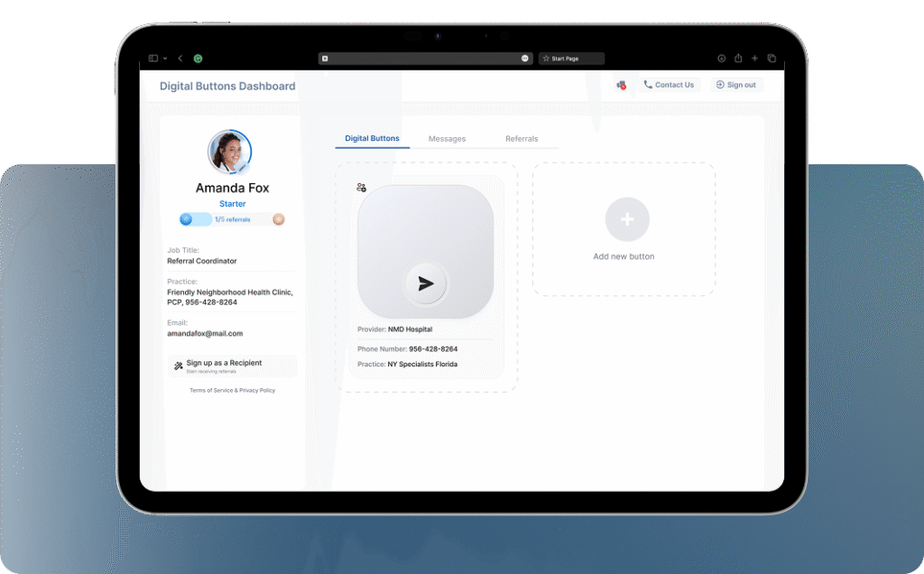Click the user settings icon on the button card

(361, 188)
